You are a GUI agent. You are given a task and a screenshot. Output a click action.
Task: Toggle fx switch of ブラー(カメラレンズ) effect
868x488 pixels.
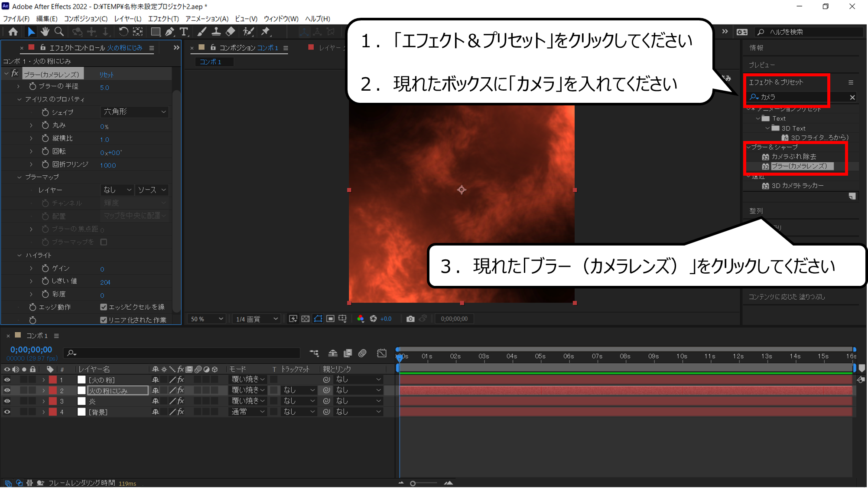tap(15, 74)
